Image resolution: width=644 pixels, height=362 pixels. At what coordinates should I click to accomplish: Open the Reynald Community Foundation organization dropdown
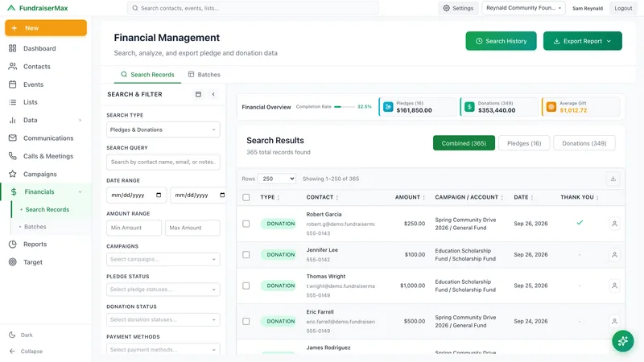[x=523, y=8]
